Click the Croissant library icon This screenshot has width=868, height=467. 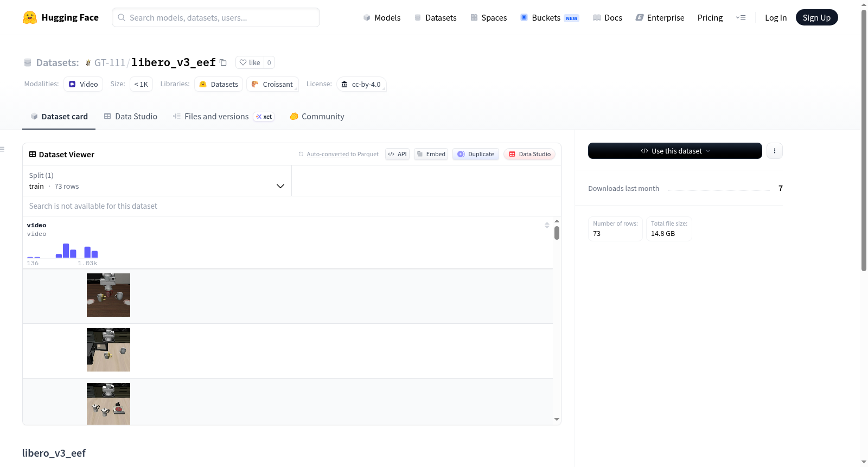click(255, 84)
